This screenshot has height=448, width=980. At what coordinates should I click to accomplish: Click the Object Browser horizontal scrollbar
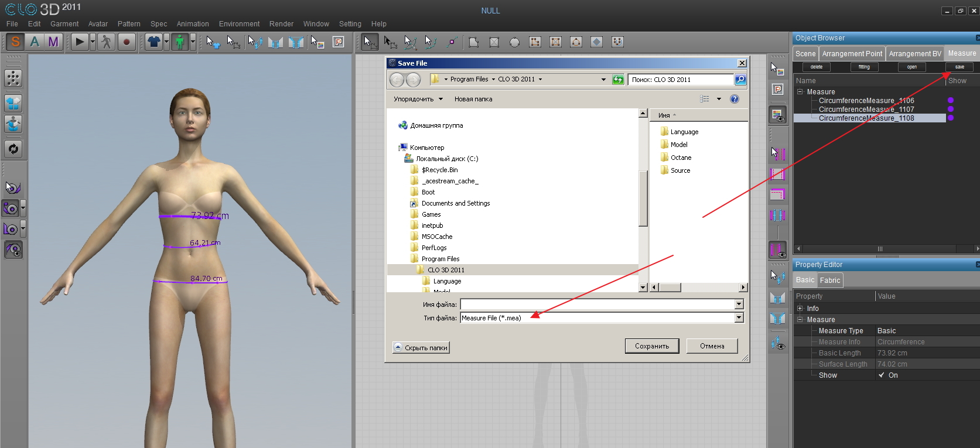point(886,249)
